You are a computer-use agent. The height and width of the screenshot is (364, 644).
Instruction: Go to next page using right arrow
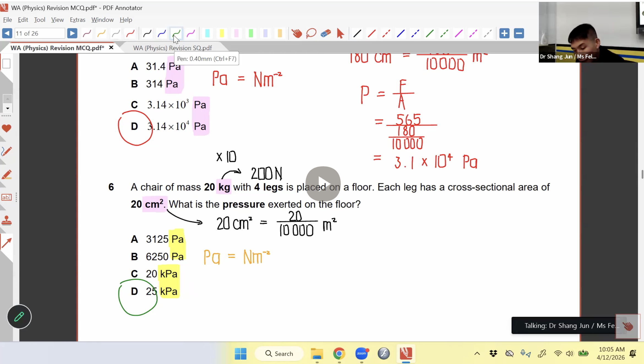[72, 33]
